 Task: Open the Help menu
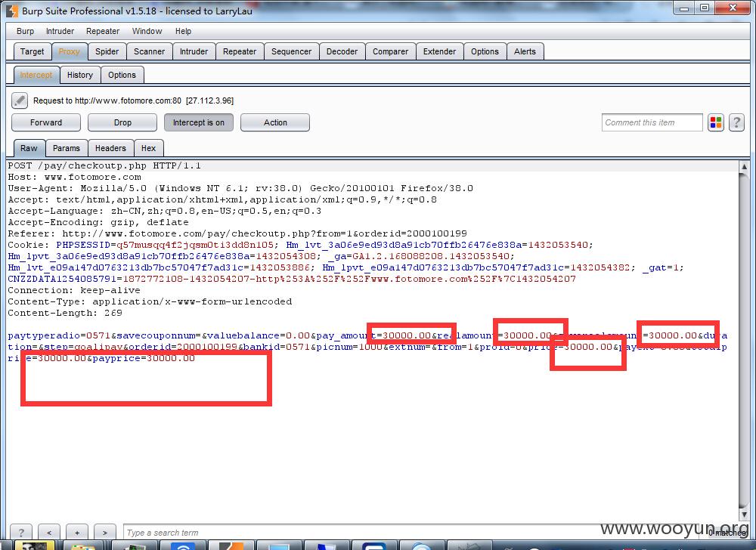[183, 31]
